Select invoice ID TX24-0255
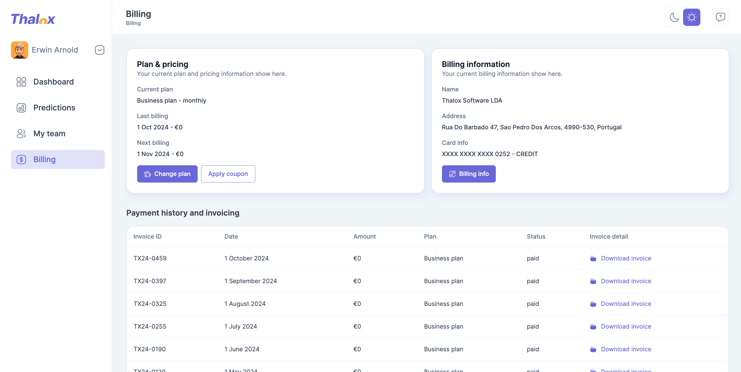This screenshot has width=741, height=372. (150, 327)
